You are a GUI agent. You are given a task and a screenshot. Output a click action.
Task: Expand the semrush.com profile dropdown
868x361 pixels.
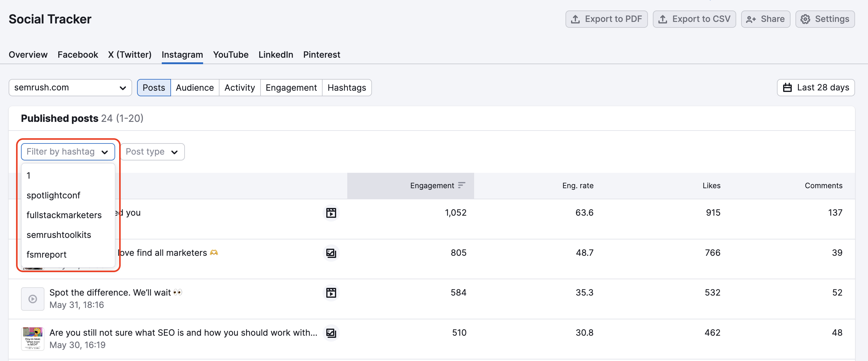point(70,88)
